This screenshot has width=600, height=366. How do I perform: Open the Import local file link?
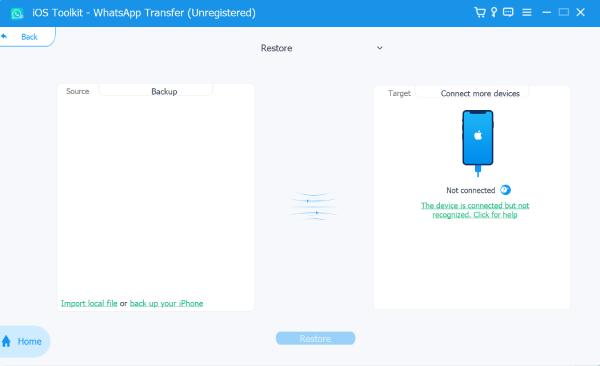[x=89, y=303]
